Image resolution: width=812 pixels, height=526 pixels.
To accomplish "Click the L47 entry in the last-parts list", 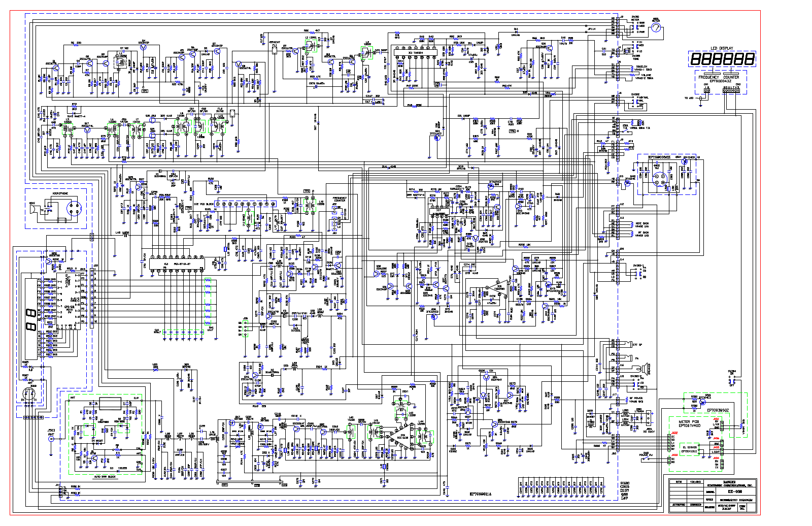I will pyautogui.click(x=624, y=499).
